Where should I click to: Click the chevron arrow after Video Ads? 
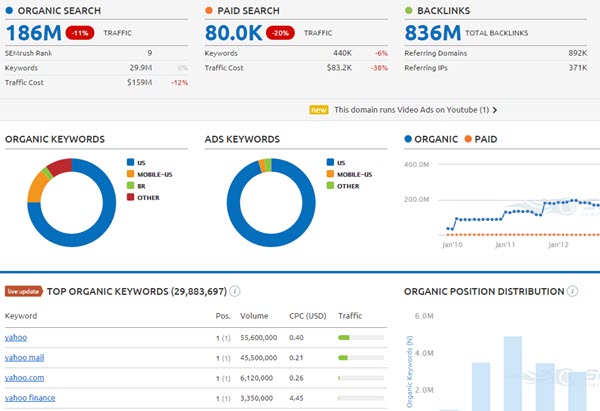(495, 110)
